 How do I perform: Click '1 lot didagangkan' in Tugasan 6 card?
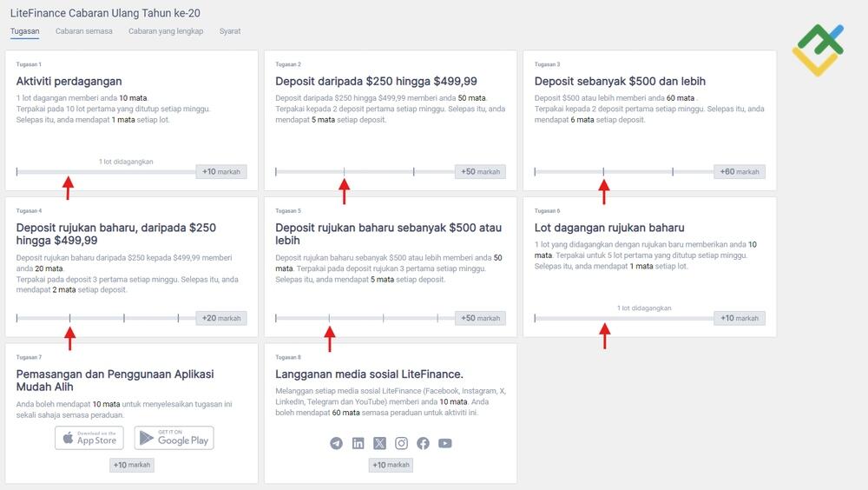[644, 308]
